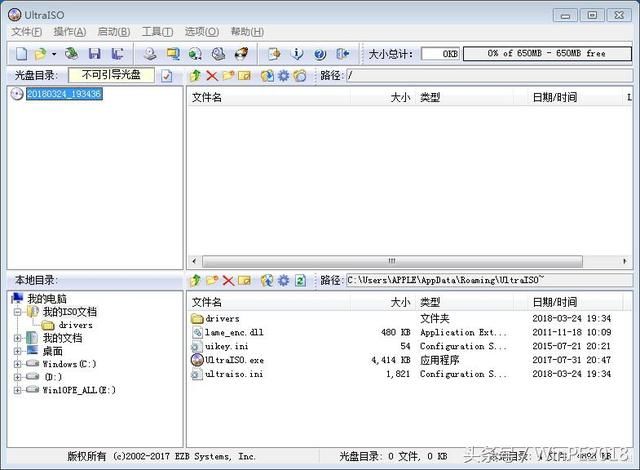The width and height of the screenshot is (640, 470).
Task: Select the 20180324_193436 disc tree item
Action: tap(64, 94)
